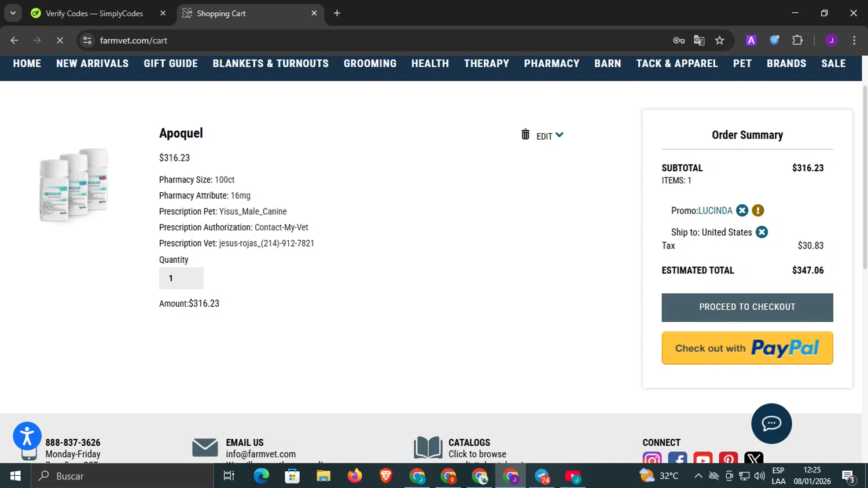
Task: Open the HEALTH menu
Action: click(430, 64)
